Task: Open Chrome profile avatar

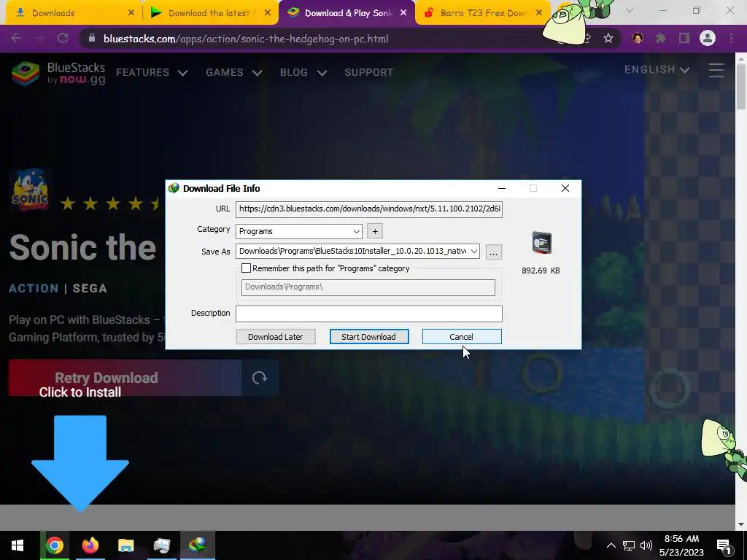Action: click(708, 39)
